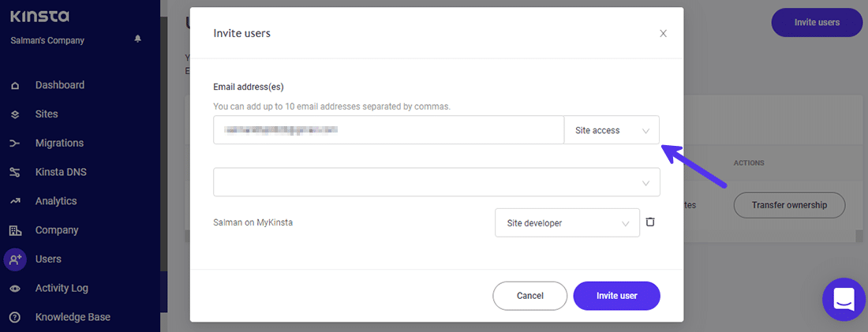This screenshot has height=332, width=868.
Task: Click the Analytics chart icon
Action: (x=15, y=201)
